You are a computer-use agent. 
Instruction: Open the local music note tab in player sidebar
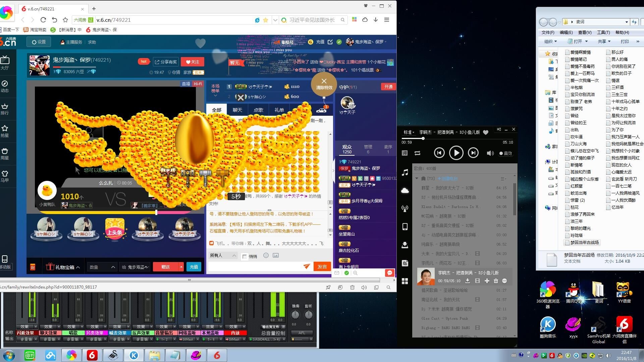[x=405, y=172]
